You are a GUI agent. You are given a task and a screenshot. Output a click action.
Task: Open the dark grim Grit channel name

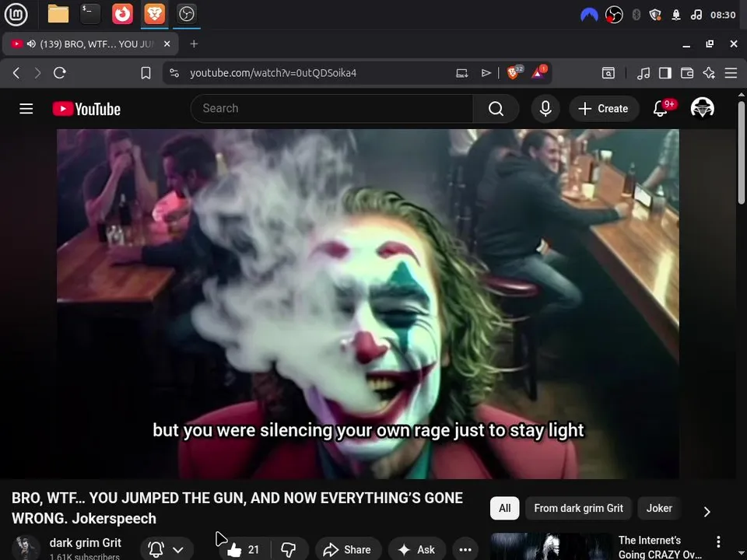pyautogui.click(x=86, y=543)
